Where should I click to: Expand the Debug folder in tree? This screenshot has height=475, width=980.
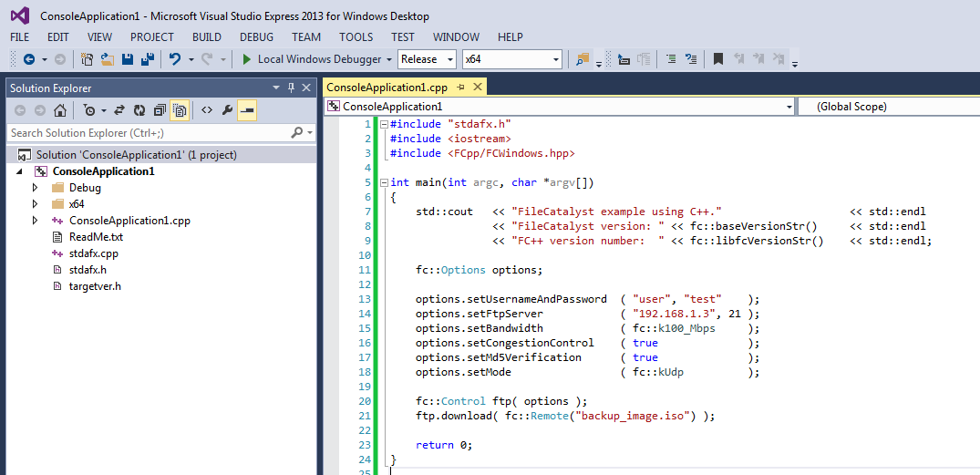[x=36, y=188]
